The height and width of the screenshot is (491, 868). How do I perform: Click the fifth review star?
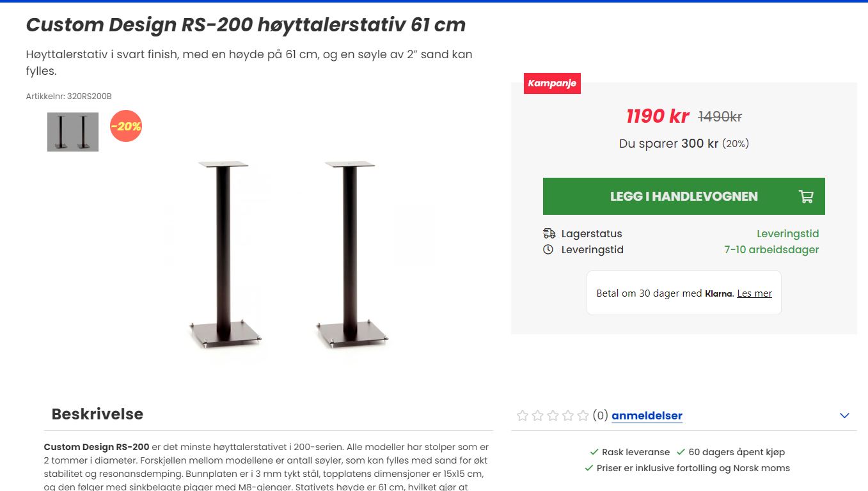[583, 416]
